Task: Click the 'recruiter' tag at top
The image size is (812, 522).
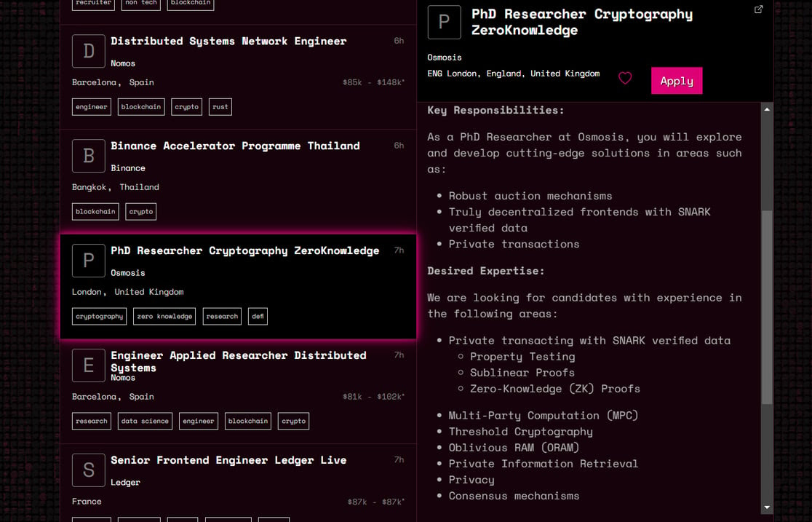Action: (93, 4)
